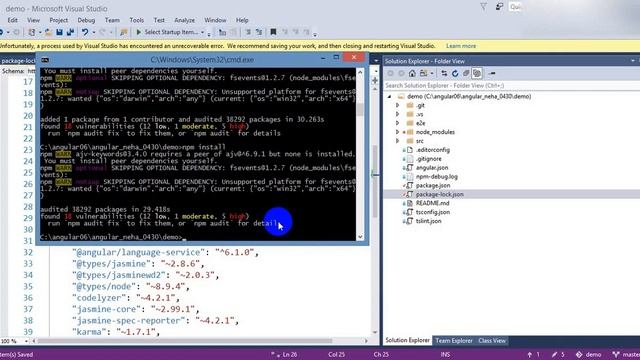640x360 pixels.
Task: Open the View menu
Action: (x=33, y=20)
